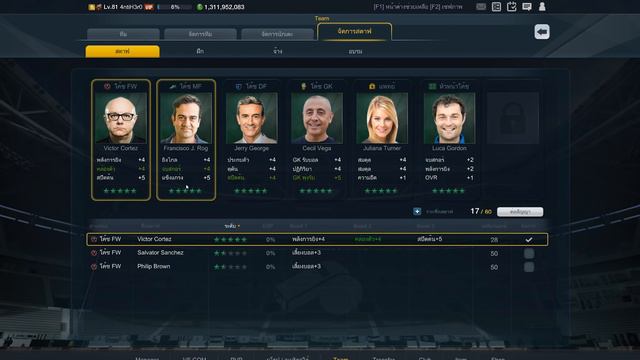Open the profile person icon at top
Image resolution: width=640 pixels, height=360 pixels.
tap(542, 7)
